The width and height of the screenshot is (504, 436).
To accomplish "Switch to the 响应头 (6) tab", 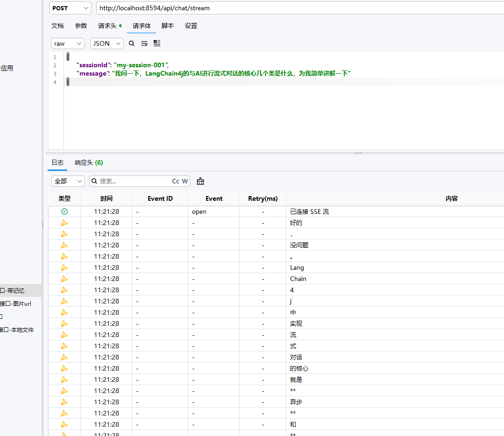I will tap(89, 162).
